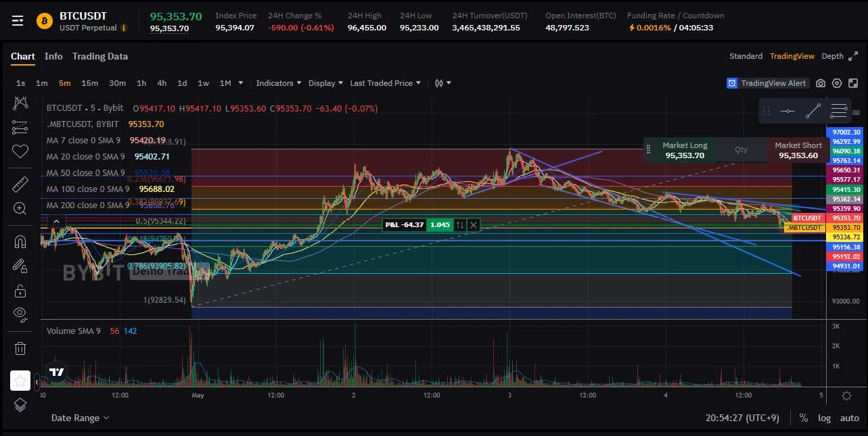Viewport: 868px width, 436px height.
Task: Enable the magnet snap mode
Action: (x=20, y=241)
